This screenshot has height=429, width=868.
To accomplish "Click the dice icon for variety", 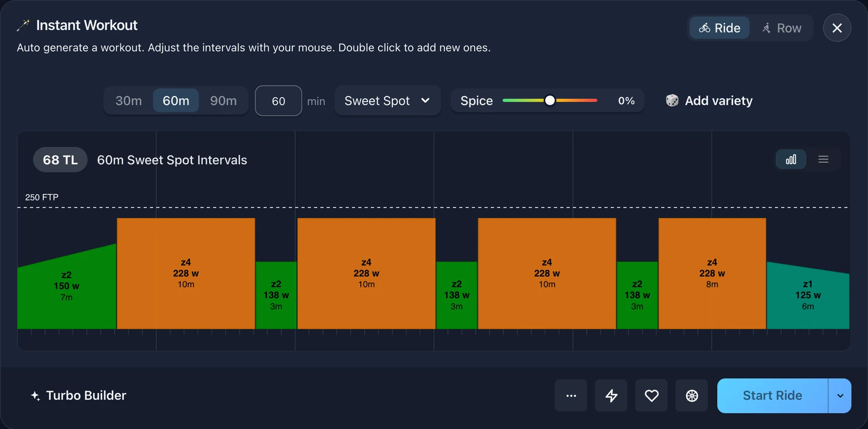I will tap(672, 100).
